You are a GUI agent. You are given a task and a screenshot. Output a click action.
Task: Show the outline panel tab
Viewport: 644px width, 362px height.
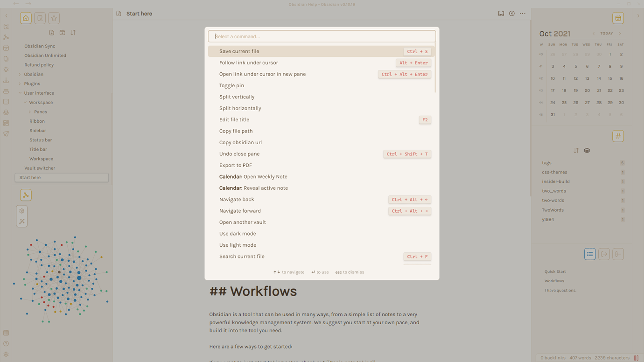[x=590, y=254]
